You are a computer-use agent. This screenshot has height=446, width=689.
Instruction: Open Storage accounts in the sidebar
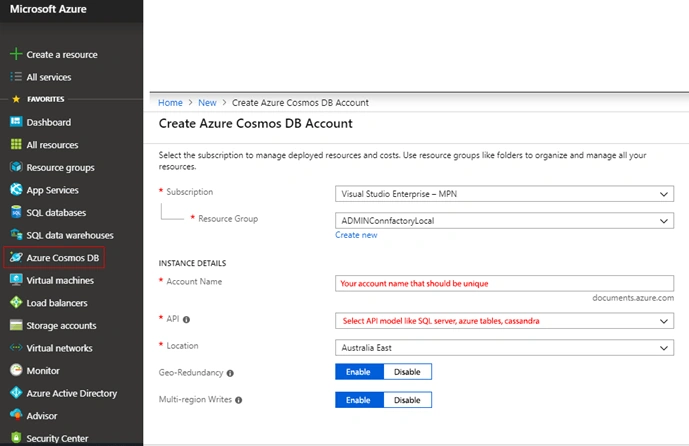pos(61,326)
